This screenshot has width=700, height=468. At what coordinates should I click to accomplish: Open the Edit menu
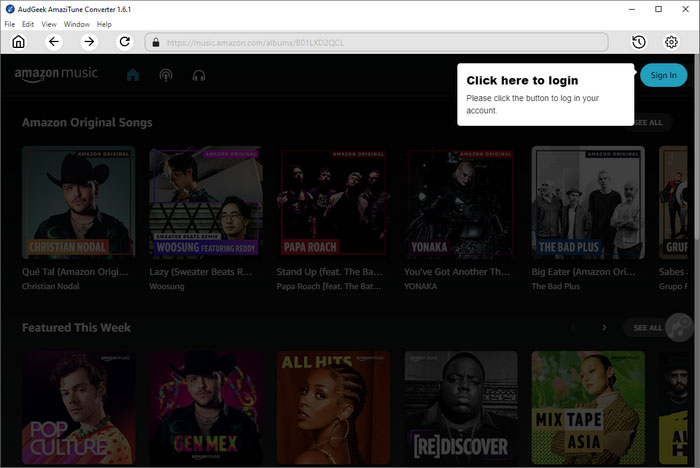pyautogui.click(x=28, y=24)
